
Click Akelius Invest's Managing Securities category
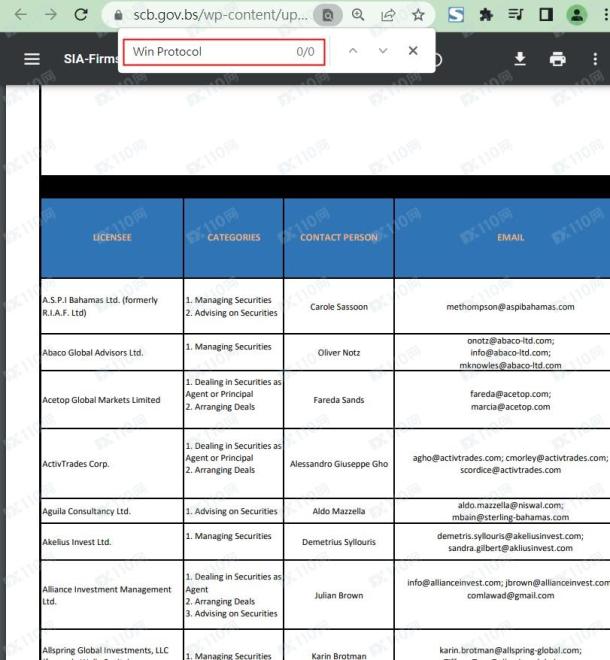pyautogui.click(x=229, y=536)
